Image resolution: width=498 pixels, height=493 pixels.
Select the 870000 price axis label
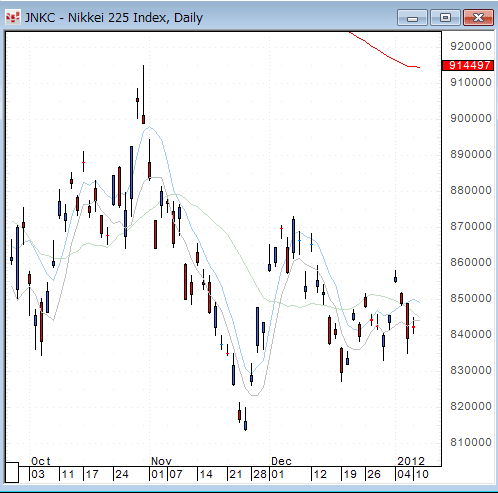point(471,226)
